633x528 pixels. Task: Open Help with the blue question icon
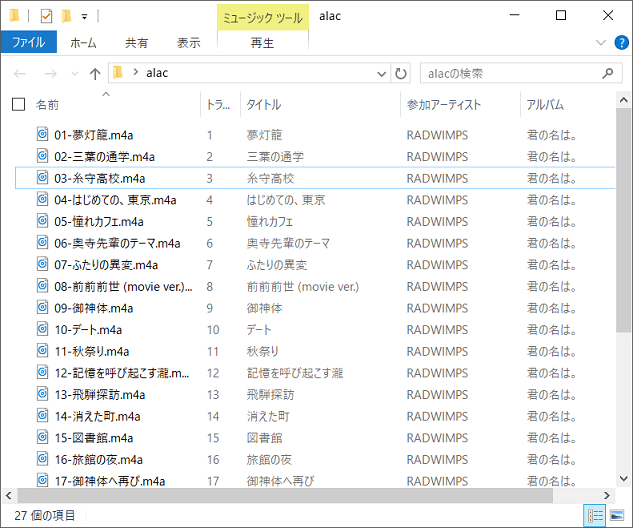[x=621, y=42]
